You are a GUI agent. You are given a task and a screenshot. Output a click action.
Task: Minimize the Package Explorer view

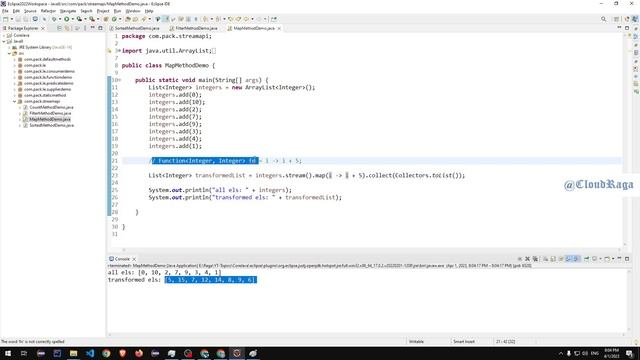[x=93, y=28]
